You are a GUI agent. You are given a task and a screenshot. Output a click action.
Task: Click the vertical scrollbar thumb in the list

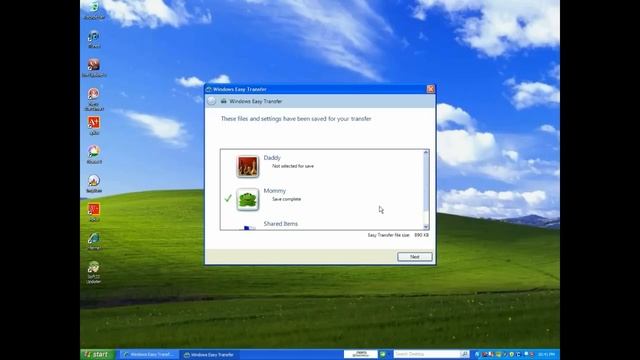coord(426,183)
